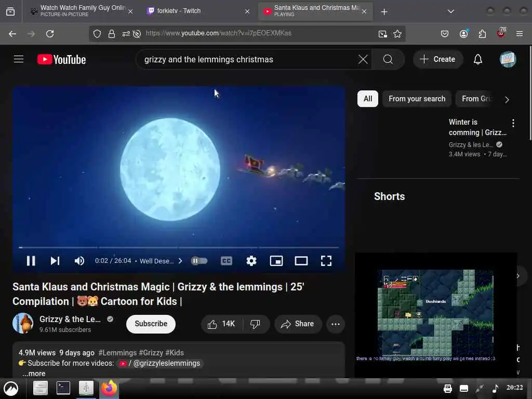Open the Grizzy & the Le... channel name
The image size is (532, 399).
coord(70,320)
